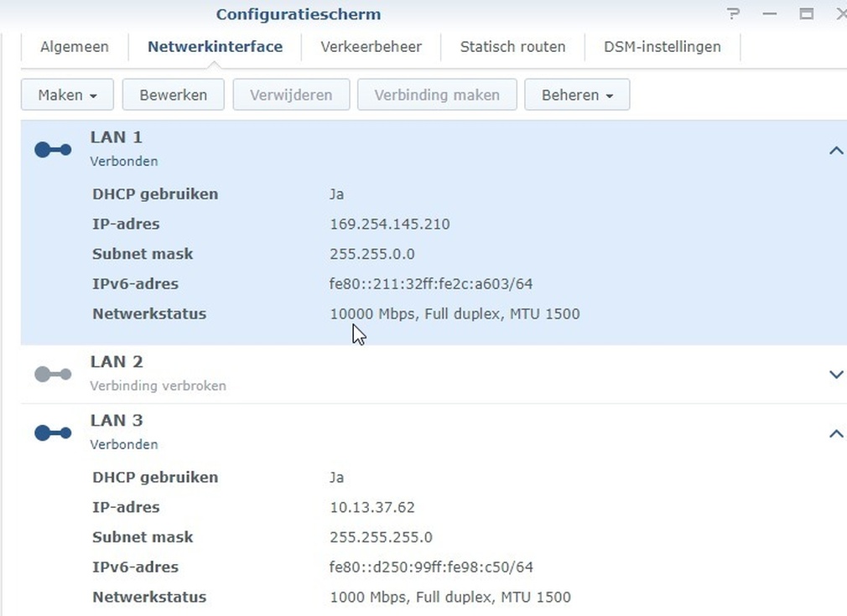Expand the LAN 2 details section
Image resolution: width=847 pixels, height=616 pixels.
(835, 375)
